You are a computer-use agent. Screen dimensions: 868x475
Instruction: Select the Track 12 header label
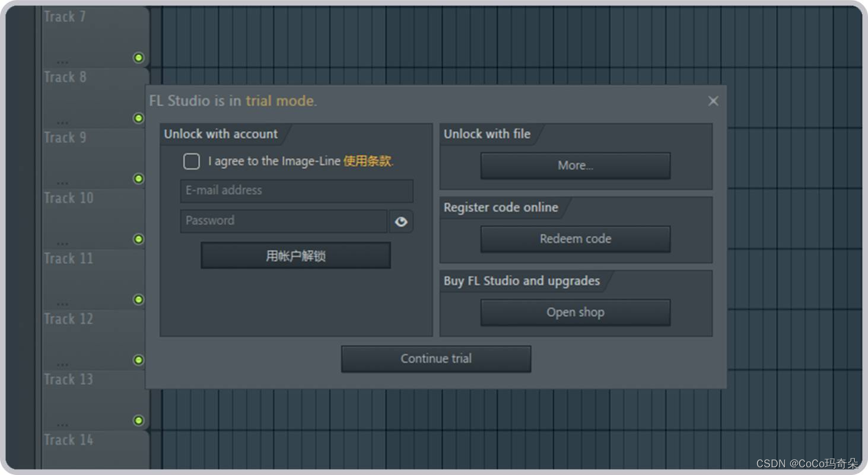(69, 319)
